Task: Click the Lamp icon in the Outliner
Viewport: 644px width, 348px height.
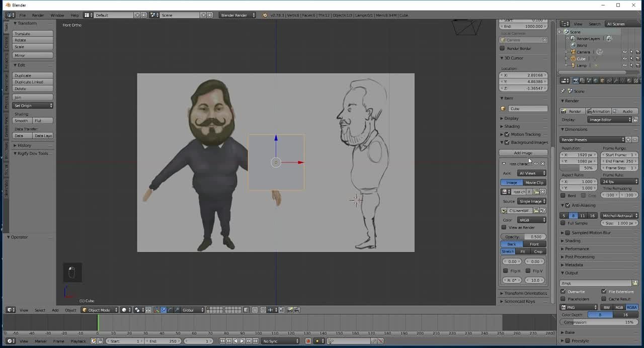Action: tap(574, 65)
